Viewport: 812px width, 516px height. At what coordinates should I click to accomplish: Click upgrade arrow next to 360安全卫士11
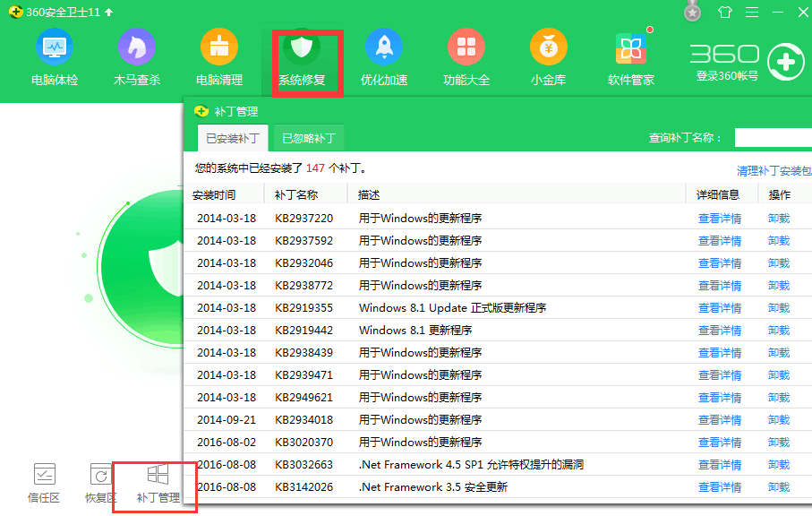[x=108, y=12]
